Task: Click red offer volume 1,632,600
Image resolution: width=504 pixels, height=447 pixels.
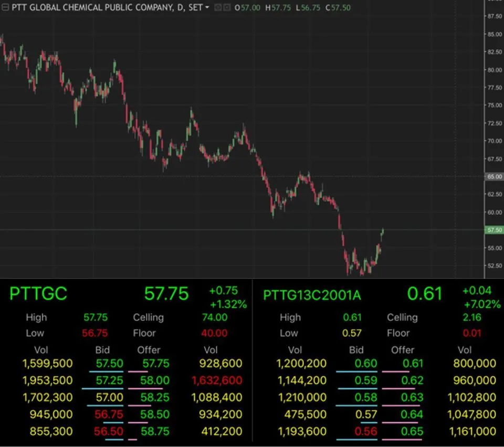Action: pos(217,380)
